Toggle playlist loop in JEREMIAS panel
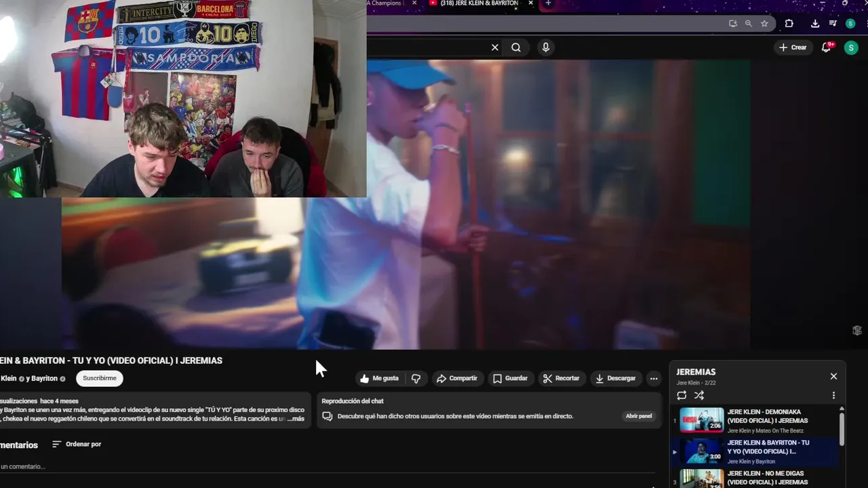 point(682,395)
